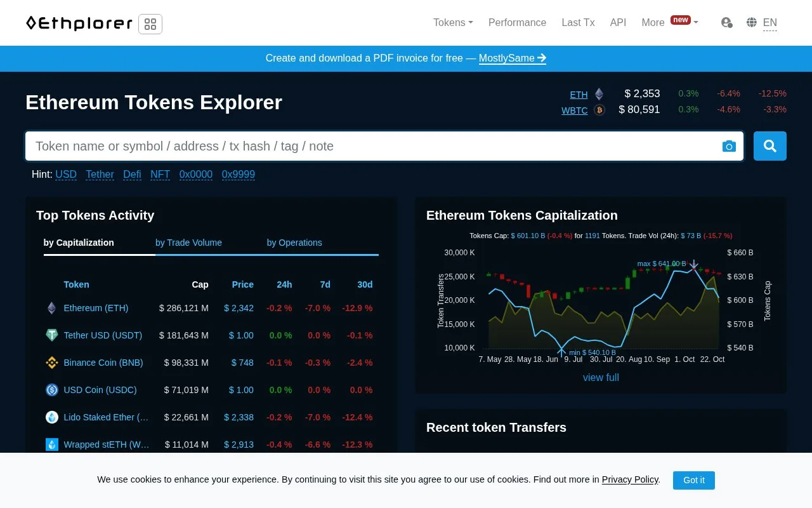Expand the Tokens dropdown menu
812x508 pixels.
point(453,23)
